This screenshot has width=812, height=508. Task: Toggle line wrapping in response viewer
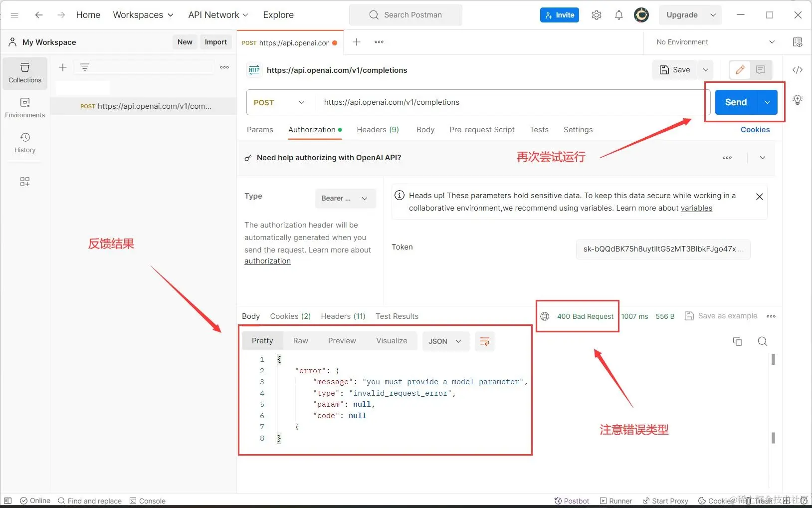coord(484,341)
